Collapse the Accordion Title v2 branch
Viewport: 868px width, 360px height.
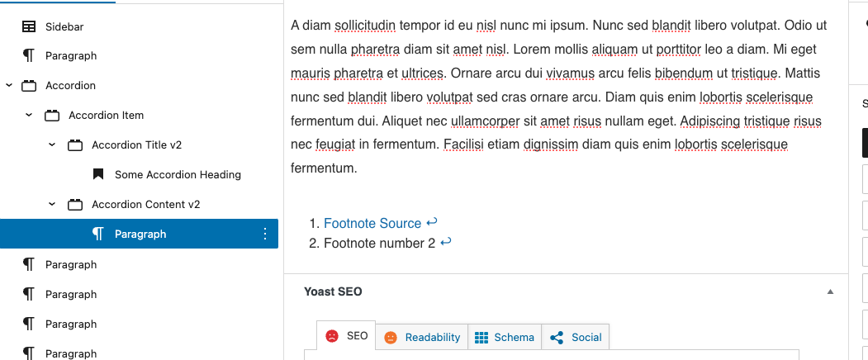click(52, 145)
